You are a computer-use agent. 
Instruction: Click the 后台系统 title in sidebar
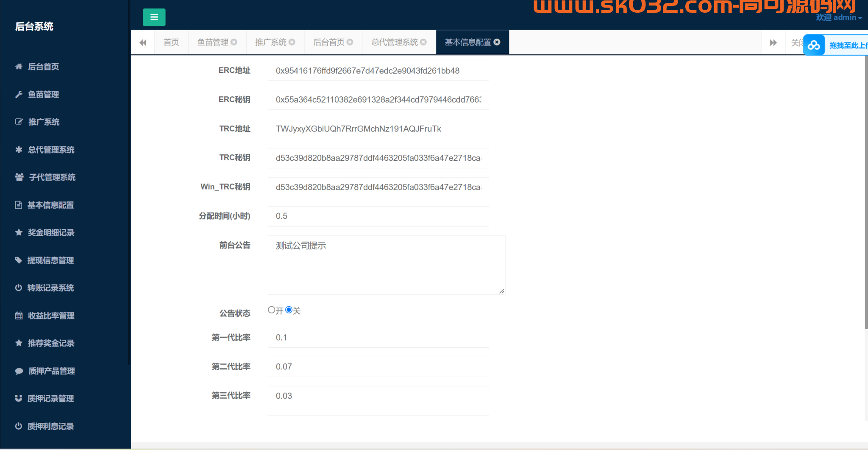[34, 26]
